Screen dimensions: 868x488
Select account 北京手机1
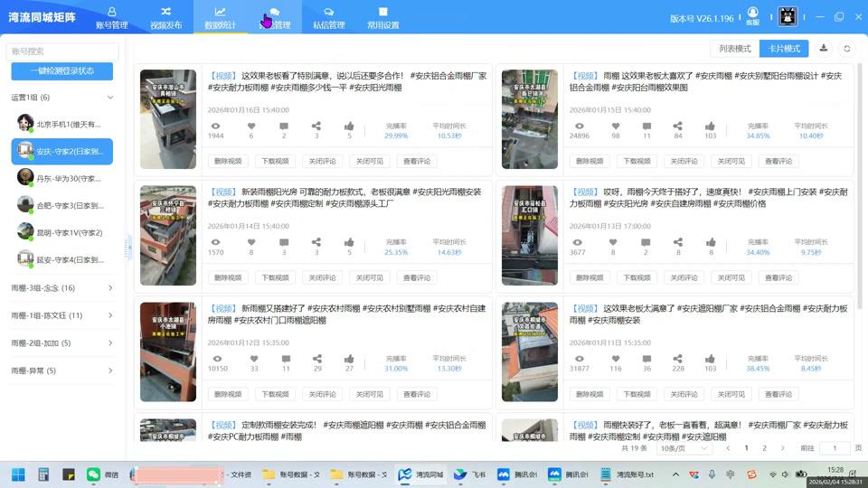62,124
